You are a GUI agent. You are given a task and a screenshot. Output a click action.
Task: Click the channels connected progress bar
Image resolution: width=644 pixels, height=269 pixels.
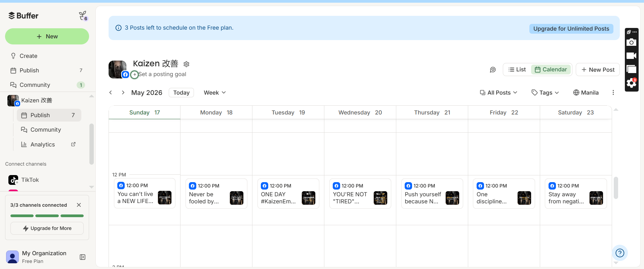[47, 216]
